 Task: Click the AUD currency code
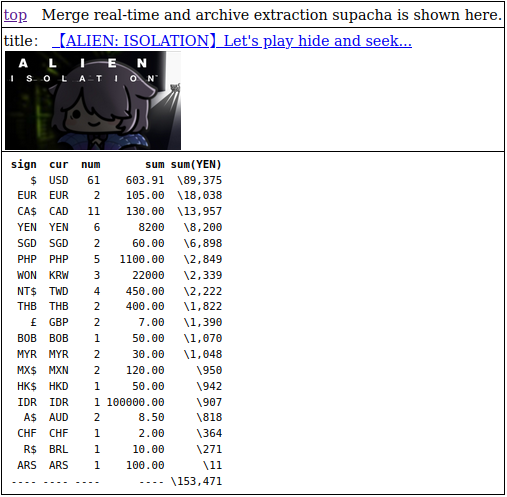click(59, 417)
